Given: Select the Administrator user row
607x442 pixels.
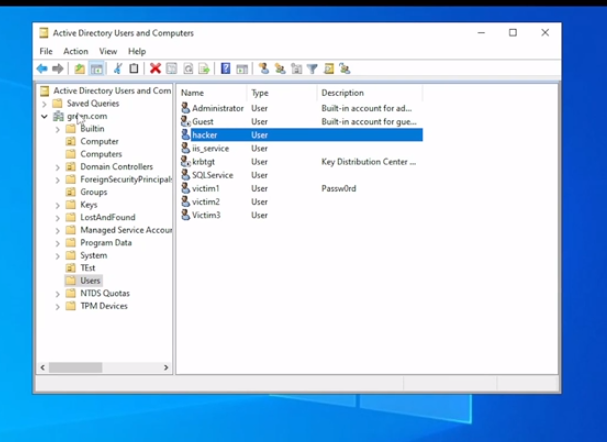Looking at the screenshot, I should [x=302, y=108].
